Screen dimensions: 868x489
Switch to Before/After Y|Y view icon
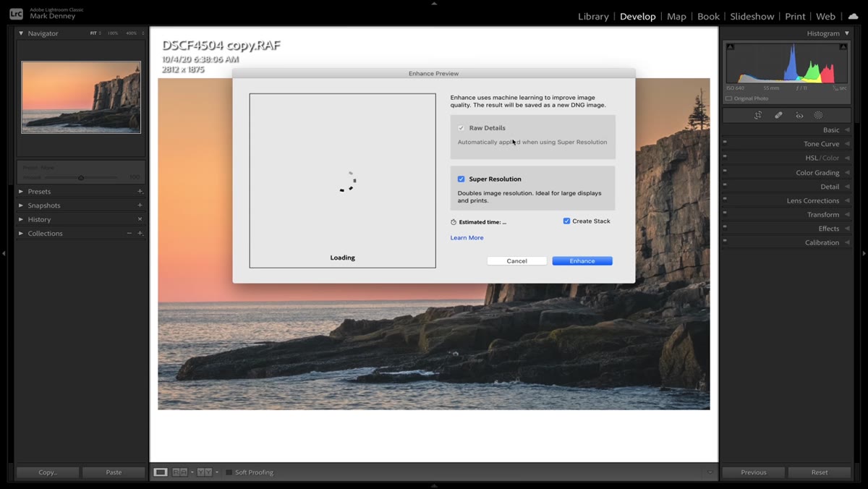[x=205, y=472]
